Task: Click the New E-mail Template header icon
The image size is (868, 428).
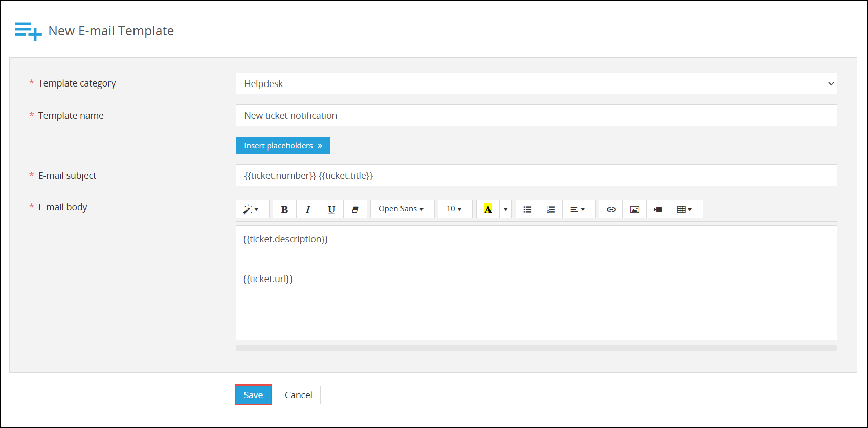Action: (28, 31)
